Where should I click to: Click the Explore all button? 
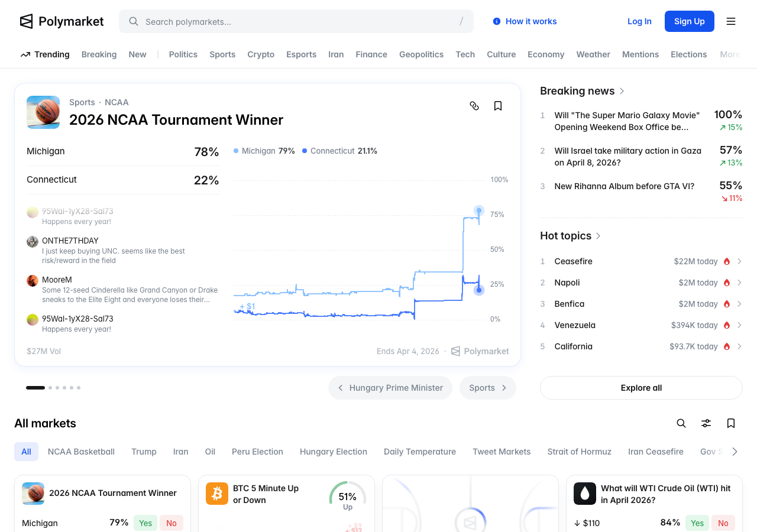[641, 388]
